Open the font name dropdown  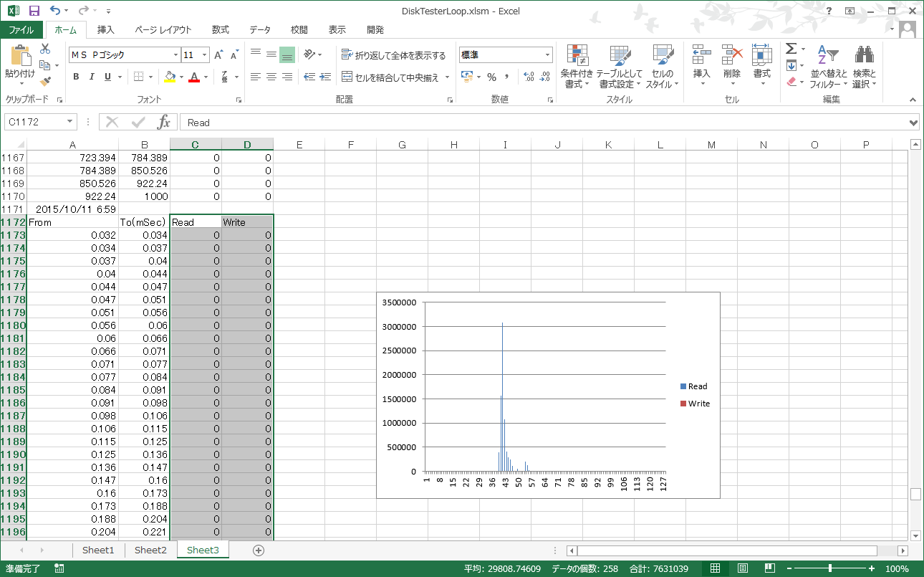coord(175,55)
